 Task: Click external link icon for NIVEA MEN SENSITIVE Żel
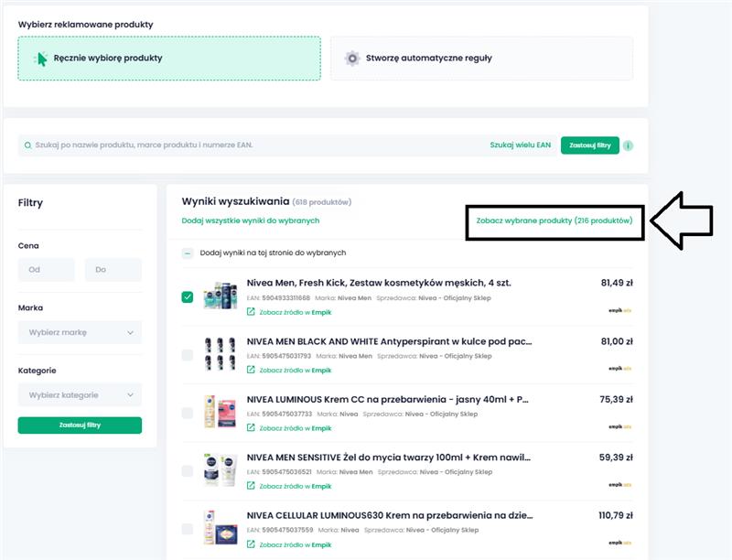[251, 486]
